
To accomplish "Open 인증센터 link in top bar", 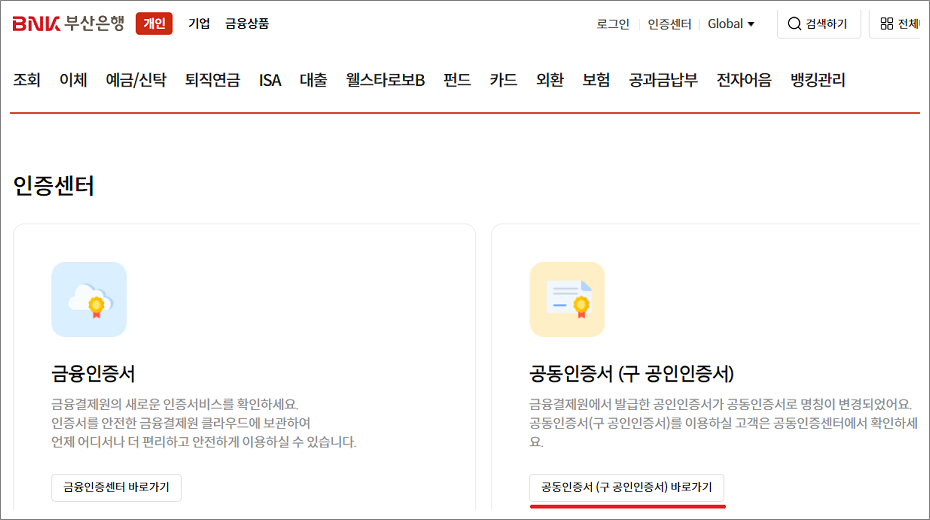I will click(669, 24).
